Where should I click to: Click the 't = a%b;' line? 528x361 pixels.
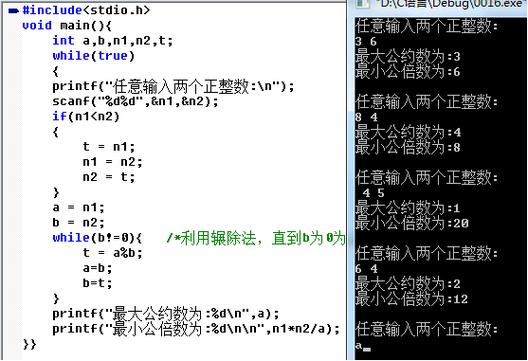[x=112, y=253]
